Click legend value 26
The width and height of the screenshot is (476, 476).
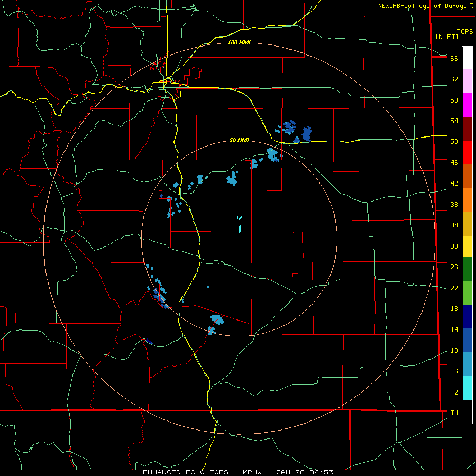[x=454, y=267]
